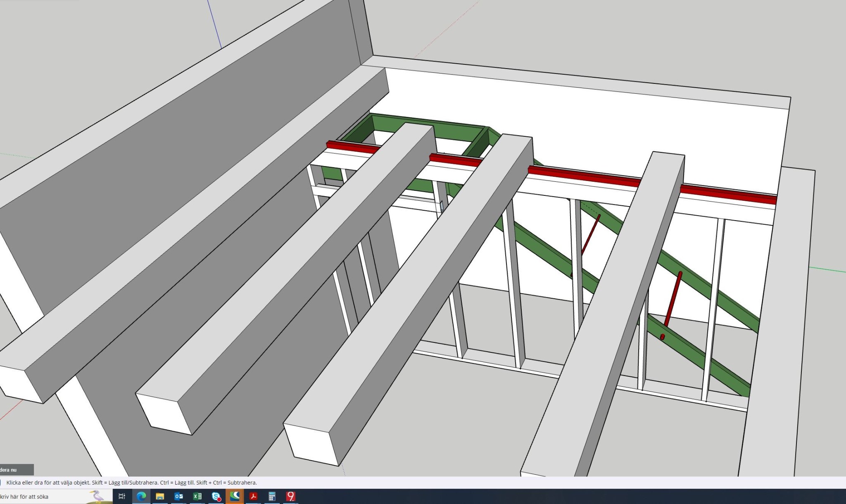The height and width of the screenshot is (504, 846).
Task: Open Calculator from the taskbar
Action: tap(272, 496)
